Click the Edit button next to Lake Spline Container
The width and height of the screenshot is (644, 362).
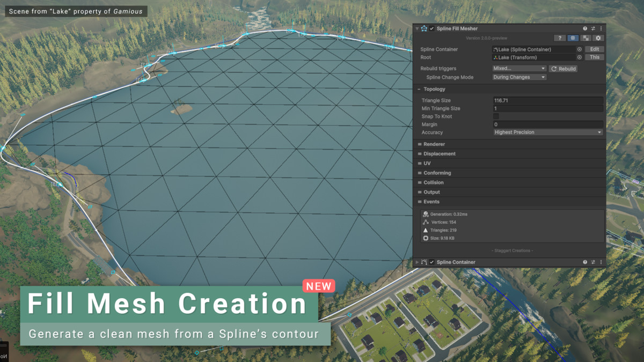[594, 49]
